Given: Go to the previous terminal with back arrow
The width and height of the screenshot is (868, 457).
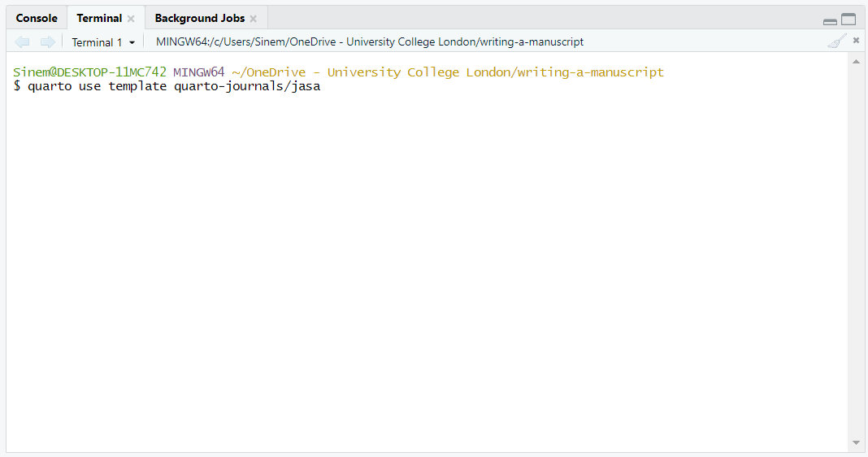Looking at the screenshot, I should [x=23, y=41].
